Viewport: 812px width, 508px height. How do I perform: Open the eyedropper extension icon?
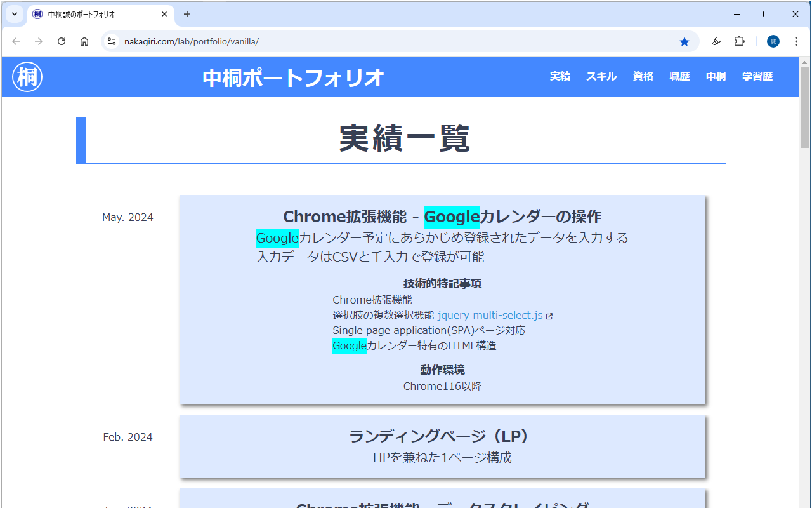pos(716,41)
